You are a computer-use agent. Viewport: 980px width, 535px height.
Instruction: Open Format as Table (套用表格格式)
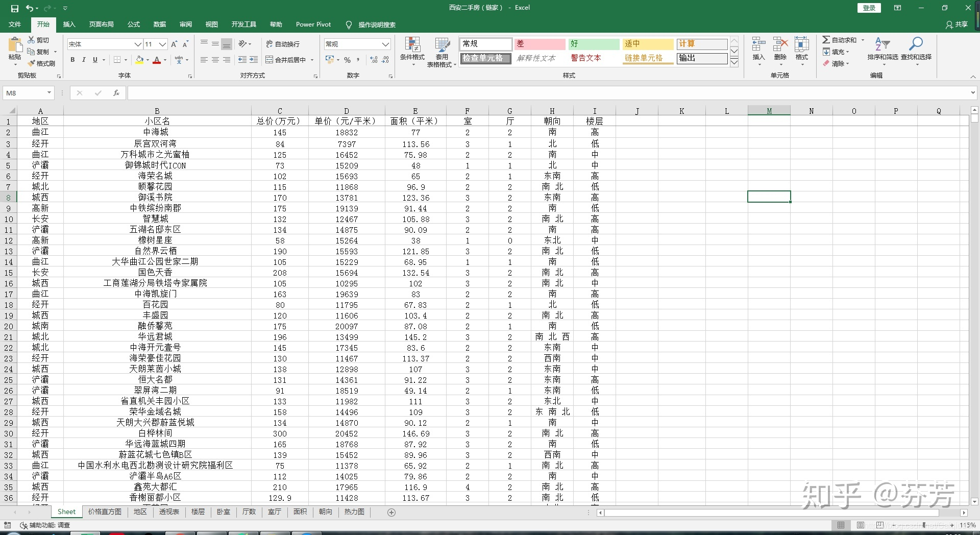click(x=442, y=52)
